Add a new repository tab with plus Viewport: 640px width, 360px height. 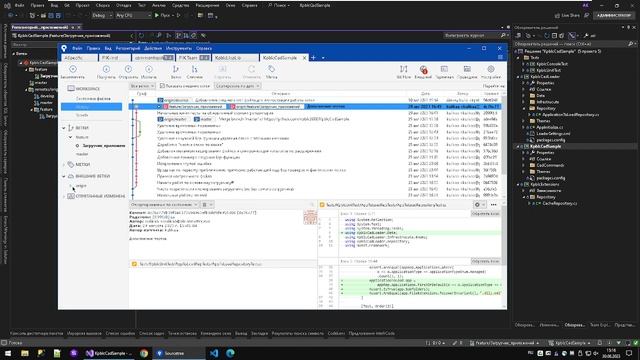coord(313,58)
